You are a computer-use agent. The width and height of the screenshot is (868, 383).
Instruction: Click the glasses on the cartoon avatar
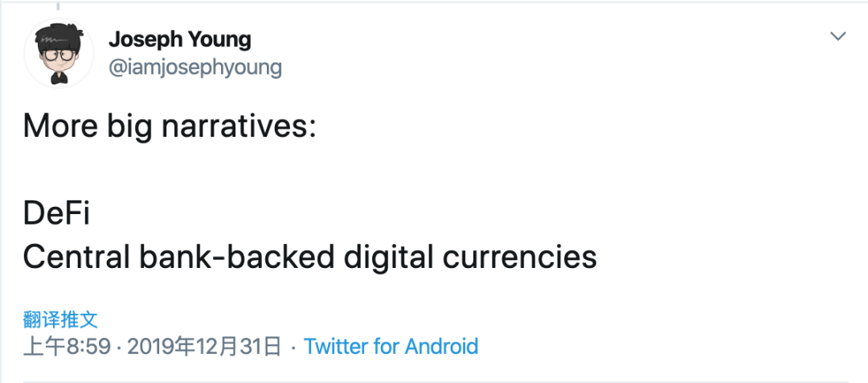tap(58, 56)
